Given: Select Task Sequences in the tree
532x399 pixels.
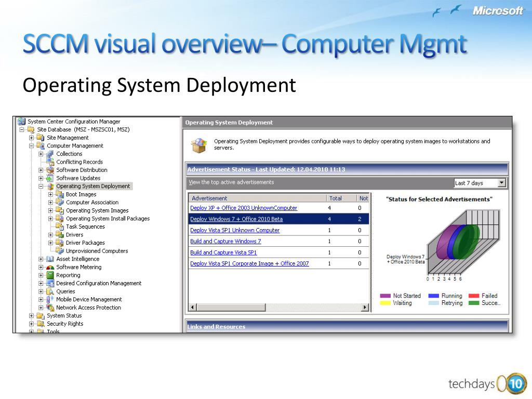Looking at the screenshot, I should 85,227.
